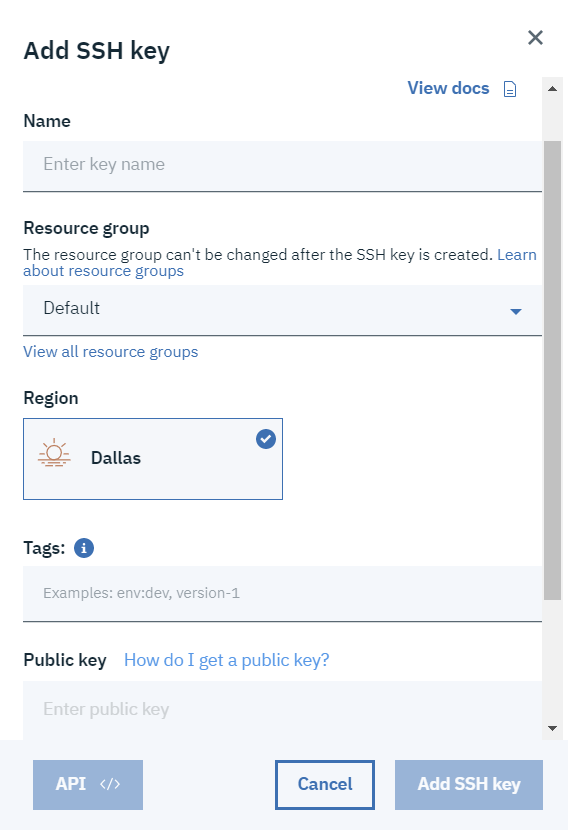The image size is (568, 835).
Task: Open the Default resource group dropdown
Action: (x=282, y=310)
